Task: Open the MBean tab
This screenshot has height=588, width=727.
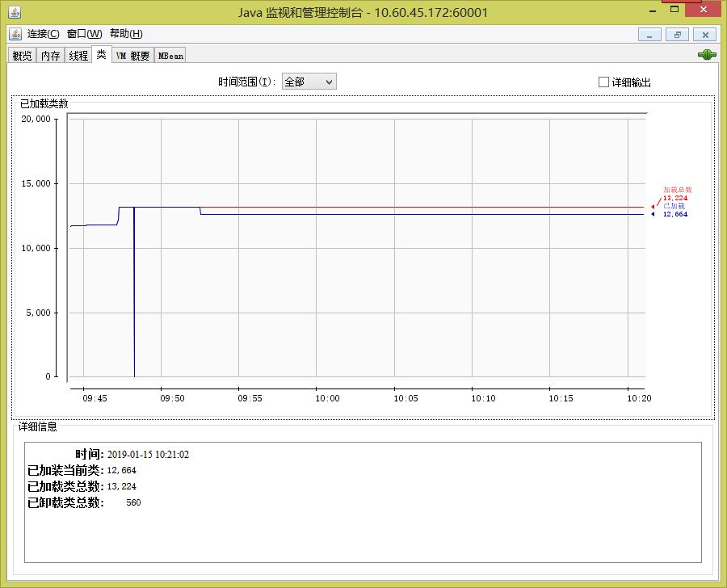Action: 170,56
